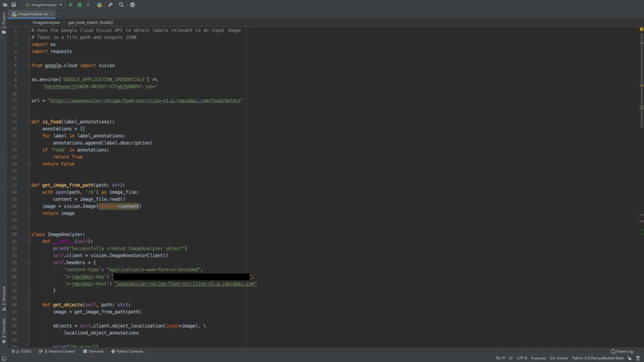Screen dimensions: 644x362
Task: Click the 'localized_object_annotations' text
Action: tap(101, 333)
